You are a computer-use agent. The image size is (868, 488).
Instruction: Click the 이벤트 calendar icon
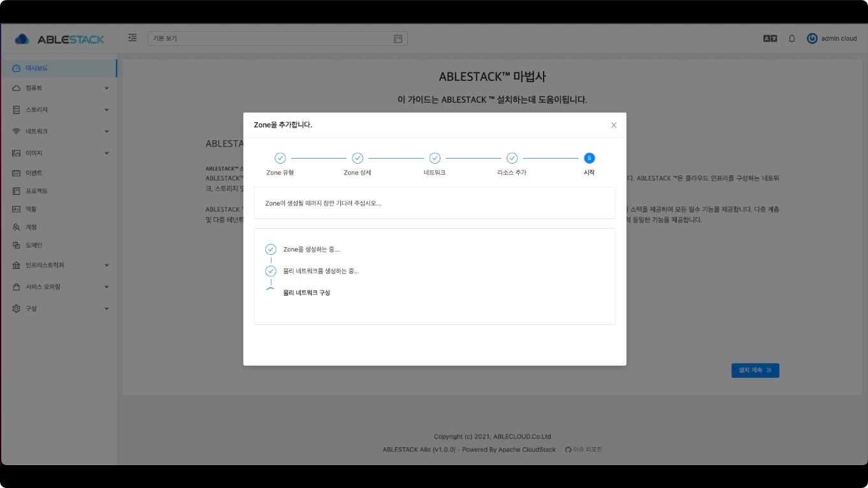(17, 173)
